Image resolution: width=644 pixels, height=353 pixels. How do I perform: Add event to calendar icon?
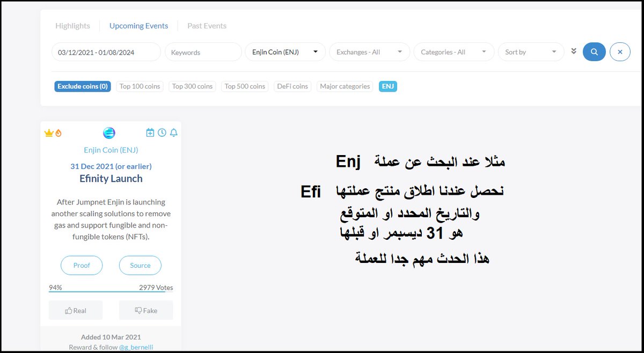coord(150,133)
